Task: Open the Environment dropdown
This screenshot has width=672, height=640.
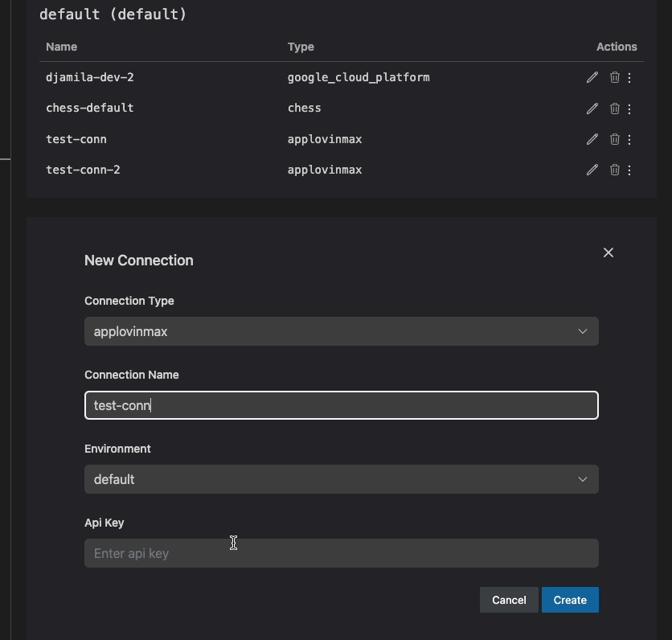Action: pos(341,479)
